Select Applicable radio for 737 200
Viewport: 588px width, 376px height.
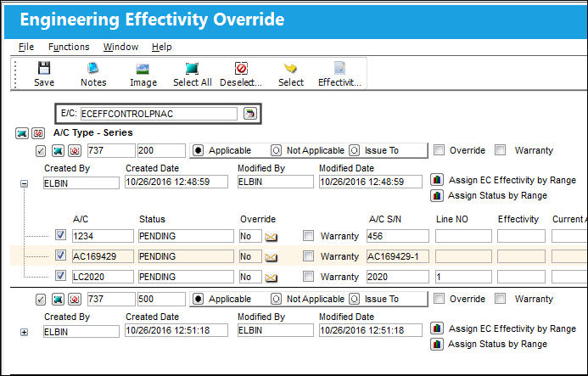click(x=198, y=150)
